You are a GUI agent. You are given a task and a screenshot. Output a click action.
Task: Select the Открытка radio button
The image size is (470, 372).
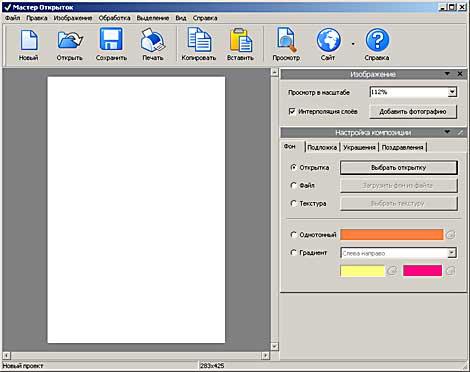tap(293, 167)
